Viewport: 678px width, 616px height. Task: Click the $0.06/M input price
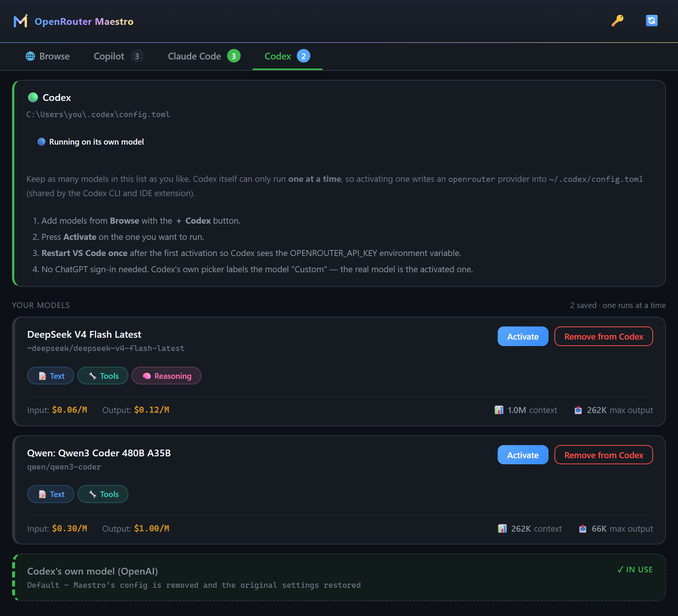(70, 410)
